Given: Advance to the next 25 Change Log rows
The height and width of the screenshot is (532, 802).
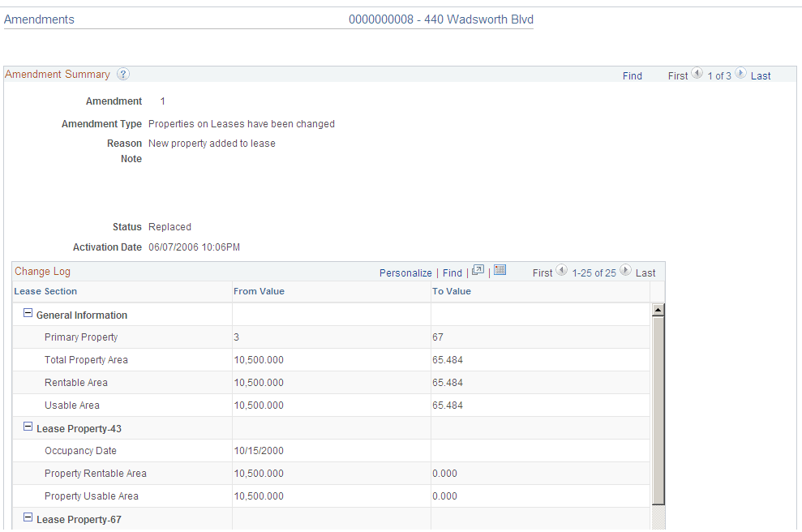Looking at the screenshot, I should tap(624, 271).
